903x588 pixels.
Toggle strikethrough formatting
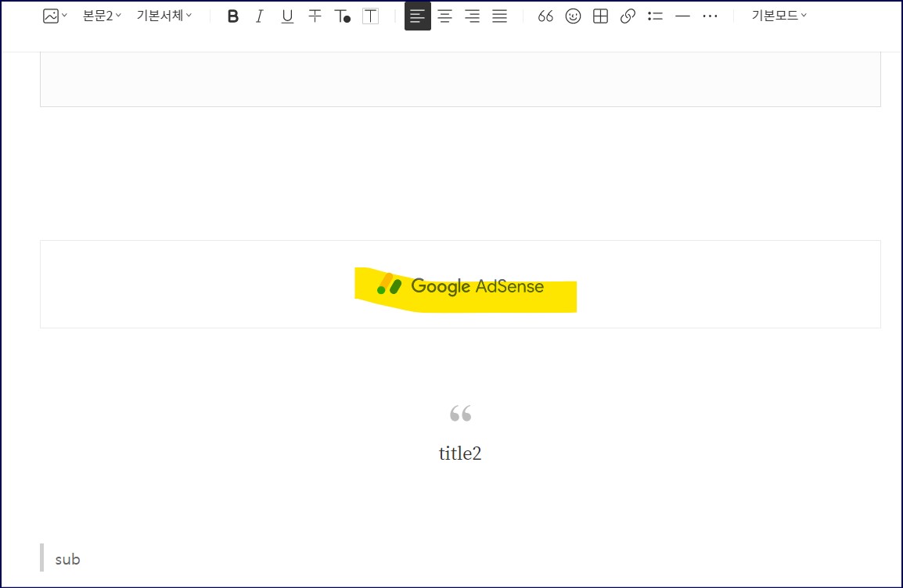(x=315, y=16)
